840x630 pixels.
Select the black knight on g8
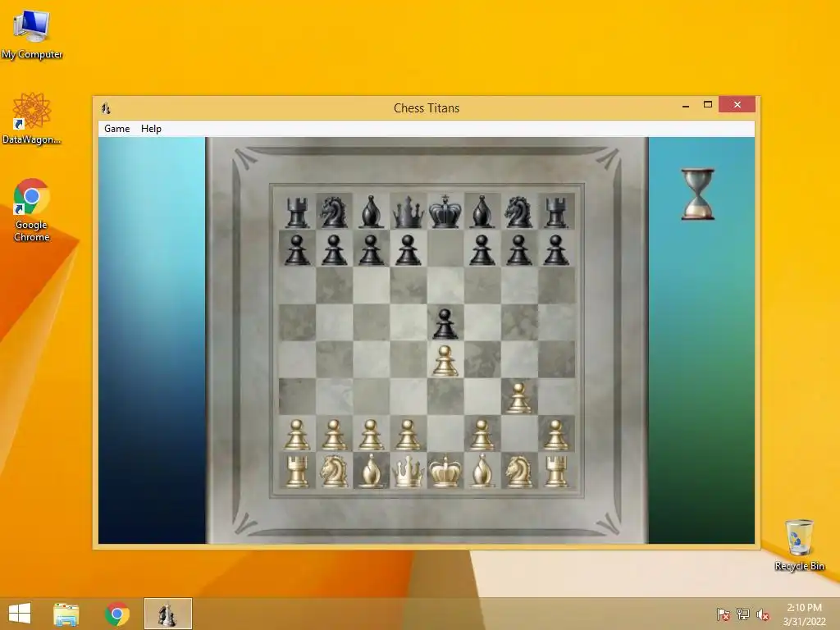[x=518, y=212]
